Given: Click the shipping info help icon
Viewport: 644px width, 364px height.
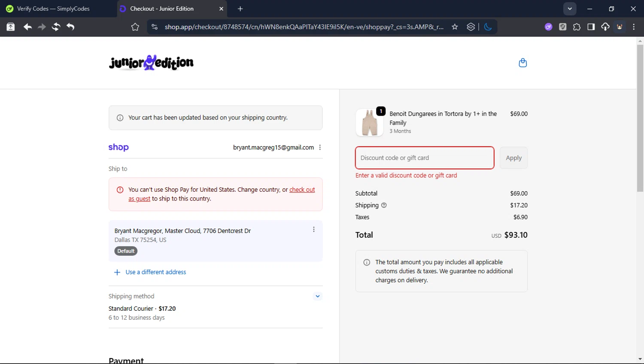Looking at the screenshot, I should coord(384,205).
